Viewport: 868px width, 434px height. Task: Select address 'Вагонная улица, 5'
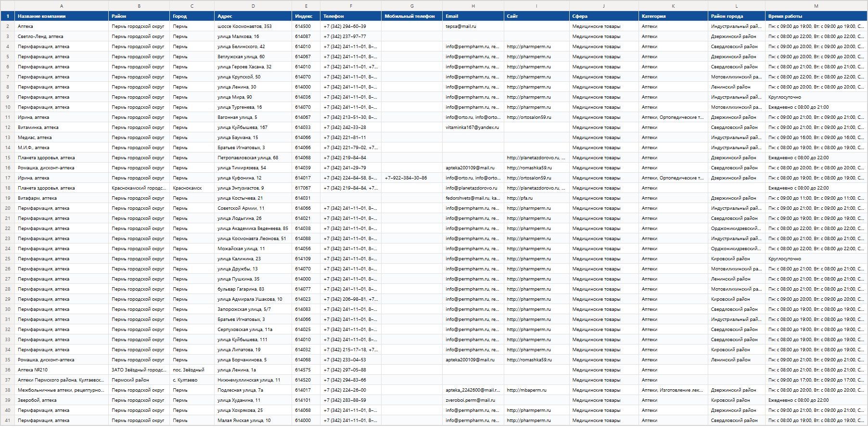[x=253, y=117]
